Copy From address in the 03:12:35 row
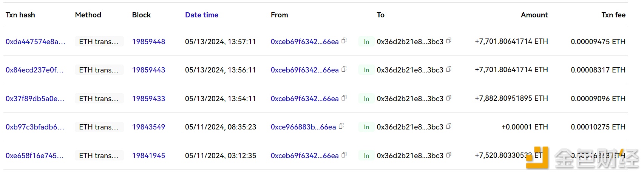This screenshot has width=644, height=174. (x=344, y=155)
